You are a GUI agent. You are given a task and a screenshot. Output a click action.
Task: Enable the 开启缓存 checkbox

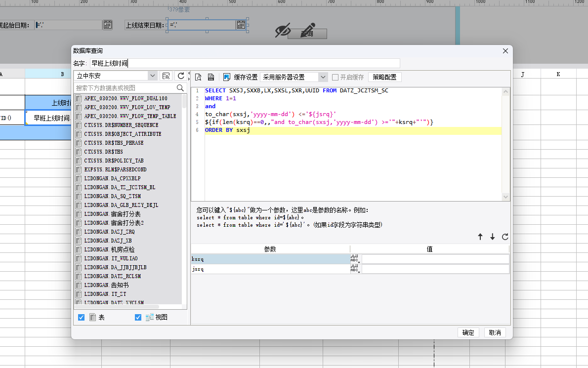pos(336,77)
